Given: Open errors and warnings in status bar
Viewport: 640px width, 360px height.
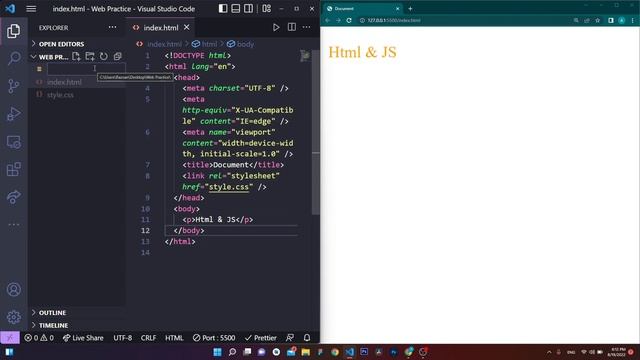Looking at the screenshot, I should (x=39, y=338).
